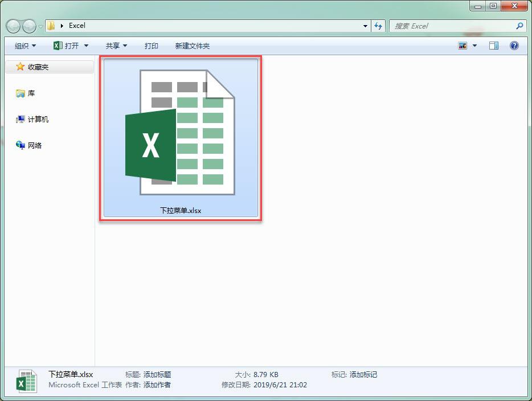Click the modified date 2019/6/21 21:02
Image resolution: width=532 pixels, height=401 pixels.
[280, 384]
